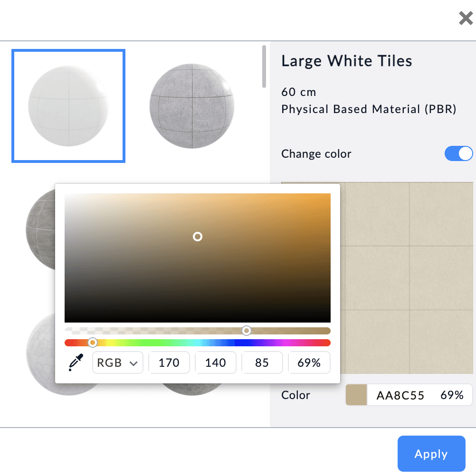Pick a color with the eyedropper tool
Screen dimensions: 476x476
(76, 362)
